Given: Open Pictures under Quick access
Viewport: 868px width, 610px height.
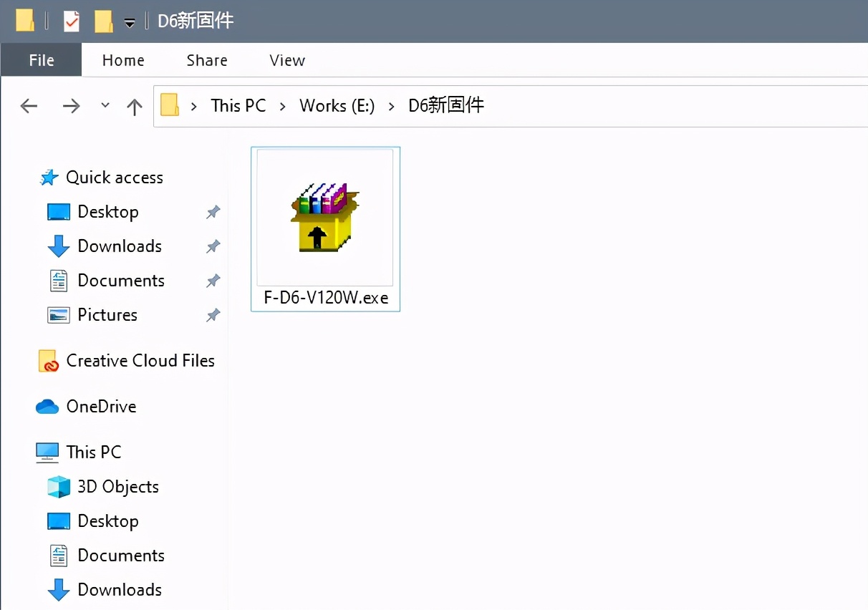Looking at the screenshot, I should [x=107, y=315].
